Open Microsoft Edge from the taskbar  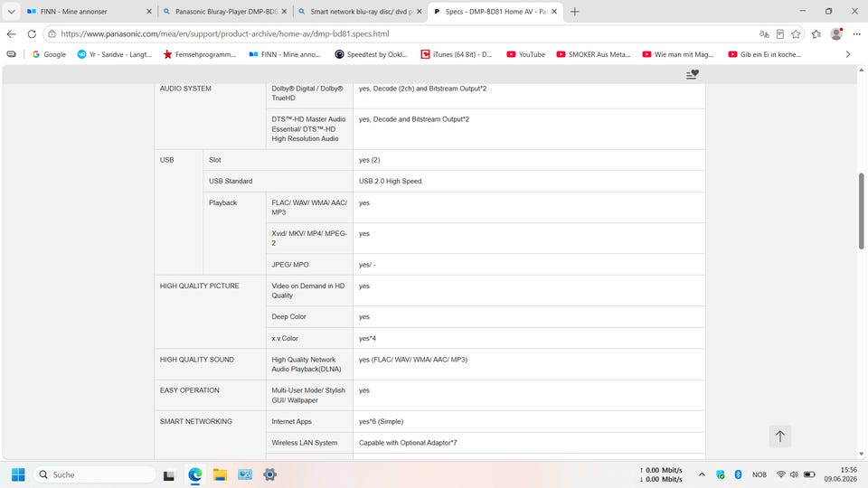click(x=195, y=474)
